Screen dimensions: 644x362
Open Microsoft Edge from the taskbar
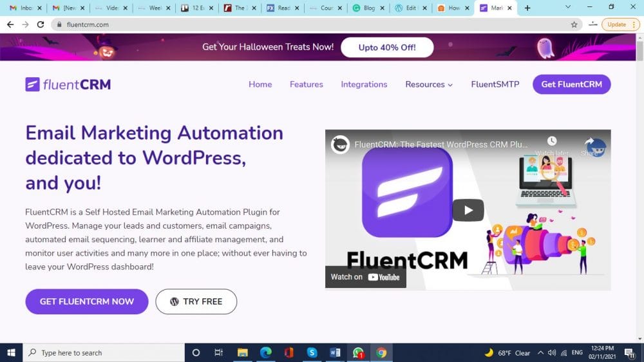(265, 352)
